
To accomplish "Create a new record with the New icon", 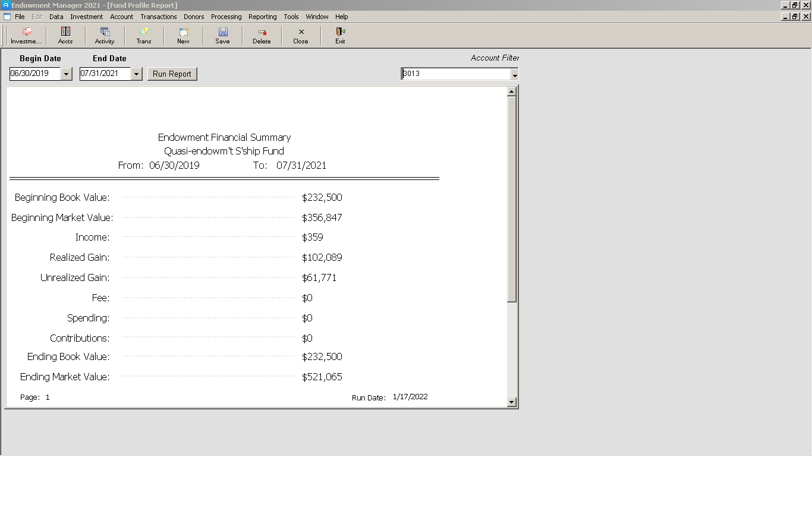I will tap(183, 36).
